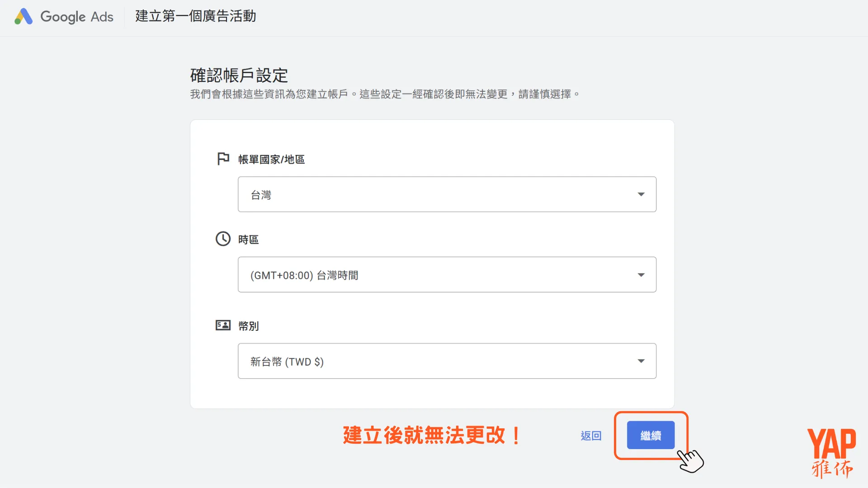Click the currency field chevron arrow
The width and height of the screenshot is (868, 488).
point(641,361)
